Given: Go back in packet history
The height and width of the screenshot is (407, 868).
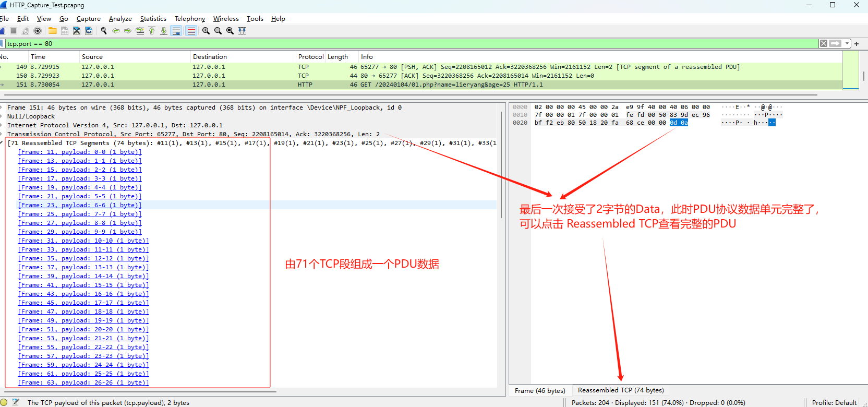Looking at the screenshot, I should [x=116, y=31].
